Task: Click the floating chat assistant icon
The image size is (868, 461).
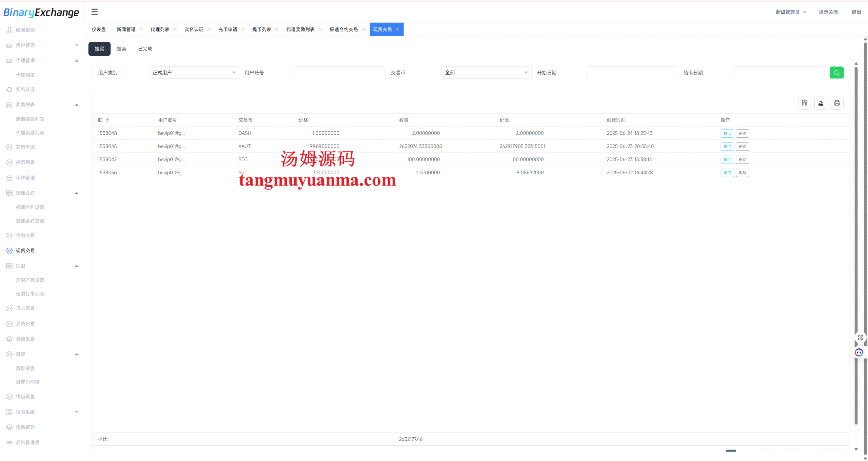Action: click(x=859, y=352)
